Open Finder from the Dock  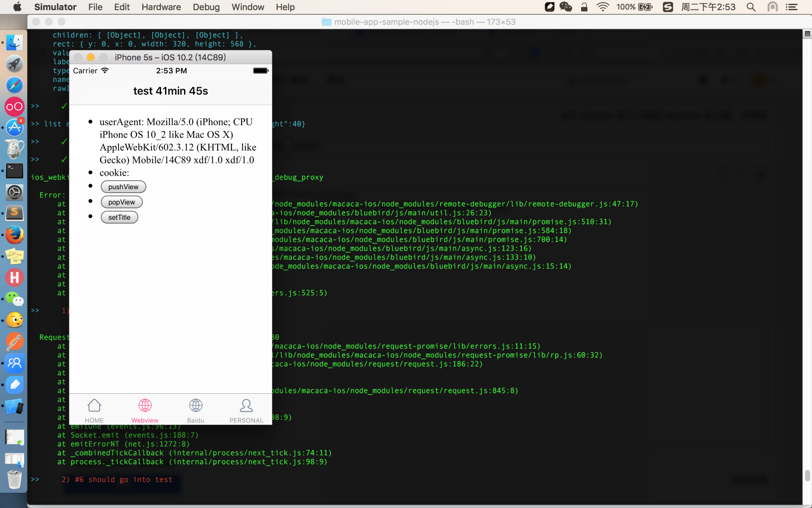pos(14,42)
